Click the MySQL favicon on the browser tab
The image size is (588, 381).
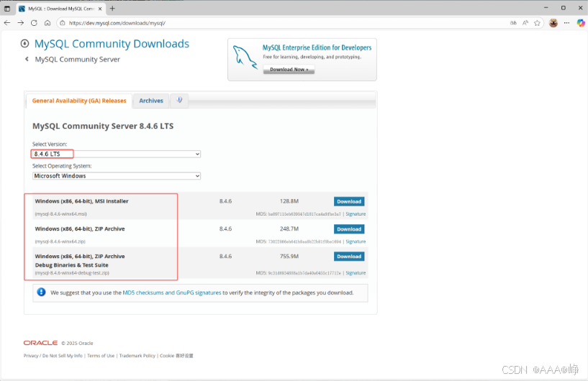point(22,9)
